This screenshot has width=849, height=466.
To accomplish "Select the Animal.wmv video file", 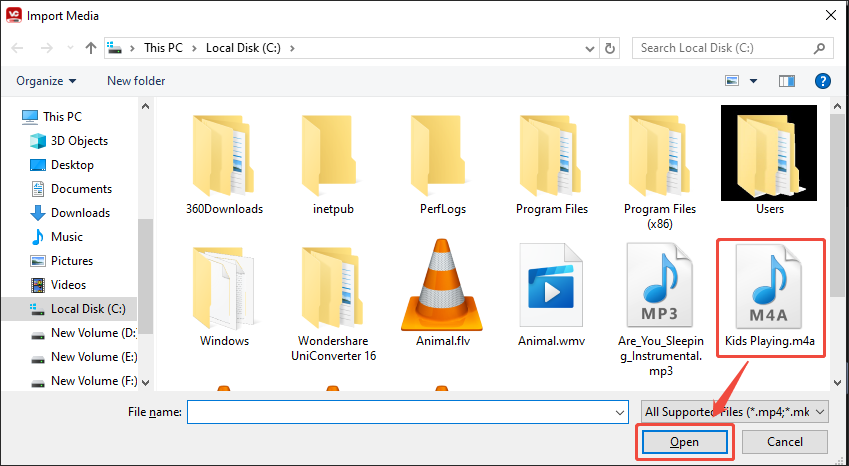I will pos(552,294).
